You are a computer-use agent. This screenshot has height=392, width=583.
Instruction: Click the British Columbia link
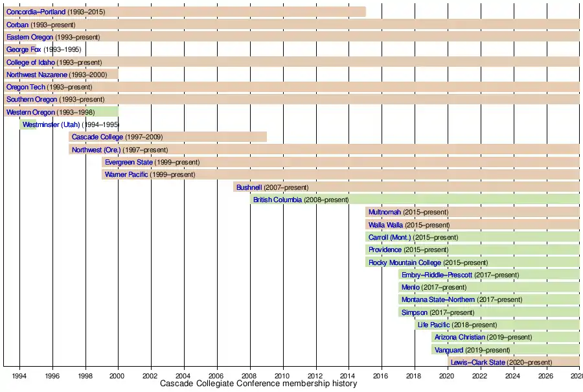tap(277, 200)
